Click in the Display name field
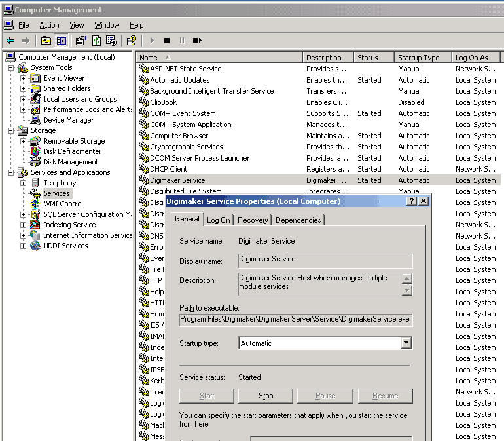Image resolution: width=504 pixels, height=441 pixels. 325,261
